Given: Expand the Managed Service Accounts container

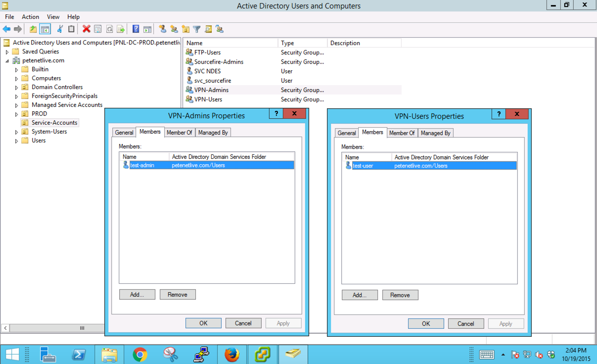Looking at the screenshot, I should coord(16,105).
